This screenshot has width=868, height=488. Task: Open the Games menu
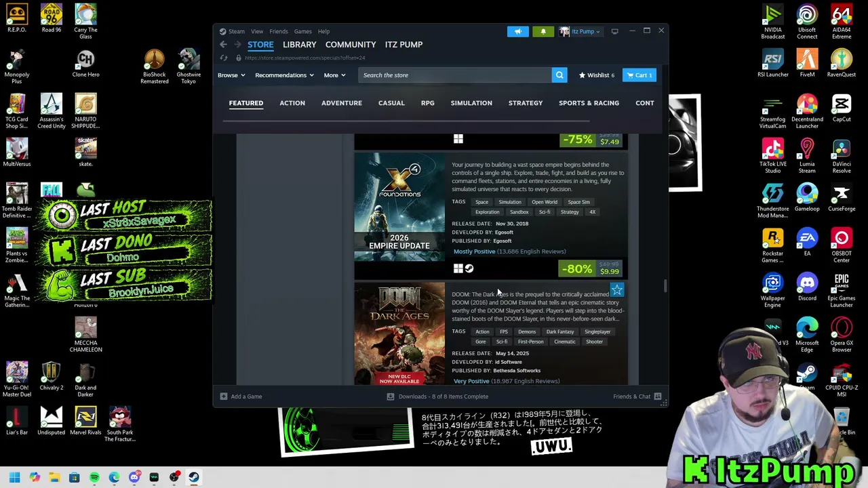[302, 31]
